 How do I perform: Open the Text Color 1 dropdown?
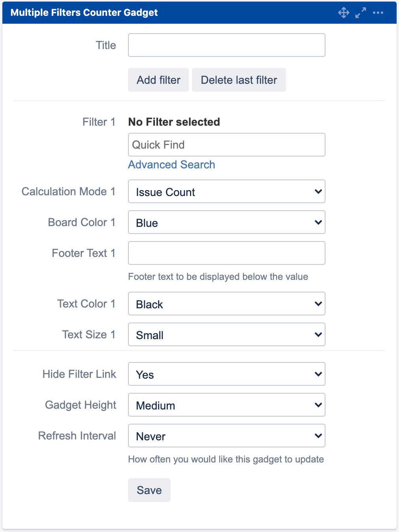pyautogui.click(x=227, y=304)
